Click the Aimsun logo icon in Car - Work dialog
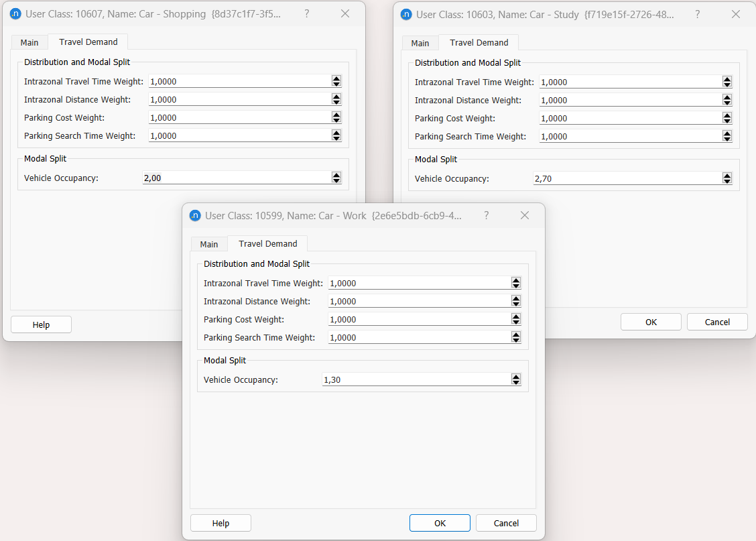 click(x=195, y=215)
